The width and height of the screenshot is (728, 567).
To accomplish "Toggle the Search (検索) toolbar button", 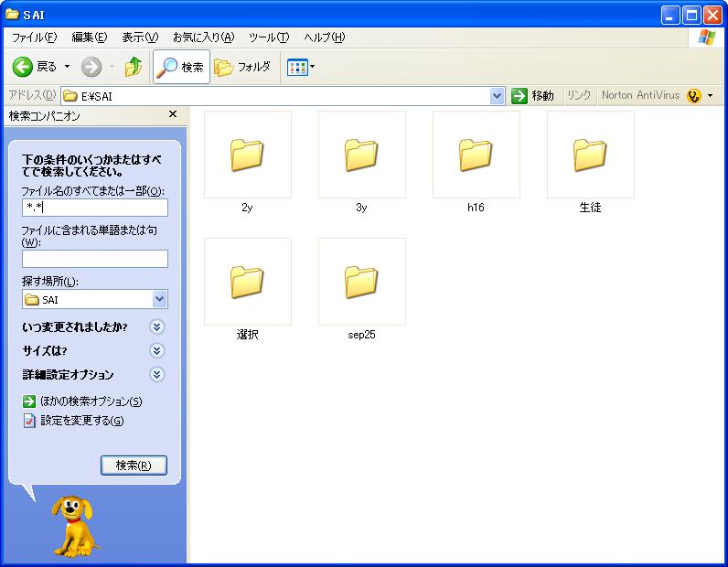I will 181,67.
